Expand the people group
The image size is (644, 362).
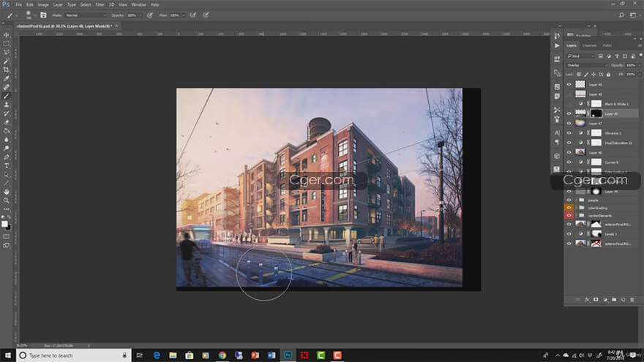(x=576, y=200)
